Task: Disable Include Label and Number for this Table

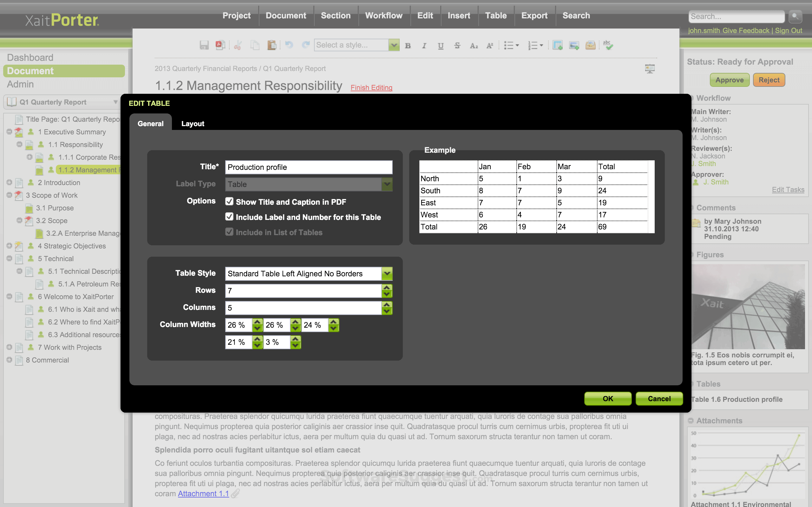Action: pyautogui.click(x=229, y=217)
